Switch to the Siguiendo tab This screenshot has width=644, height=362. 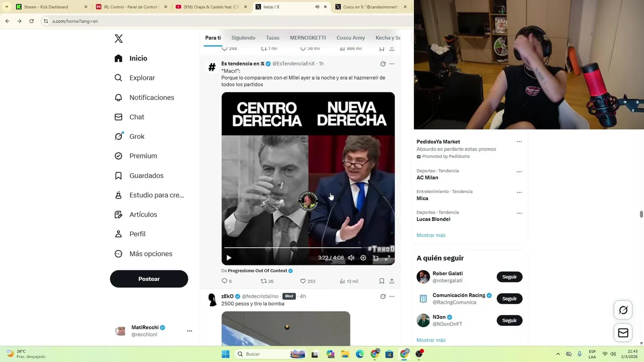point(243,38)
